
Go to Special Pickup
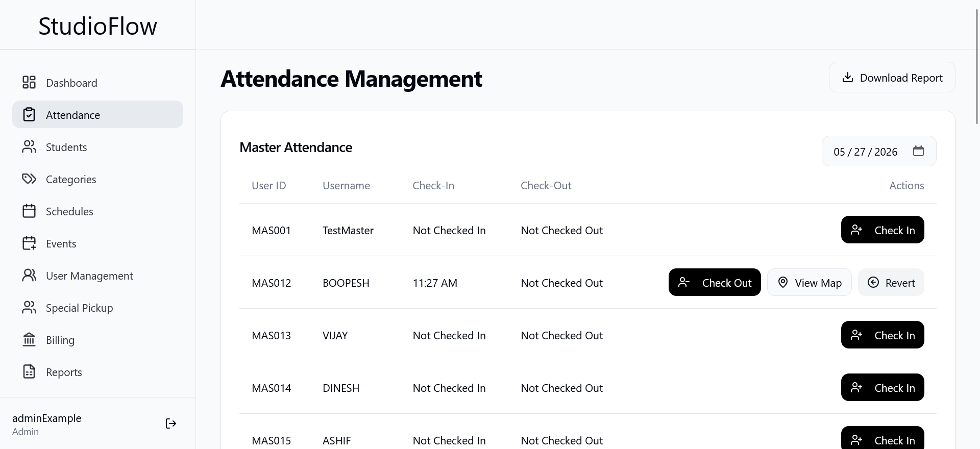pos(97,307)
